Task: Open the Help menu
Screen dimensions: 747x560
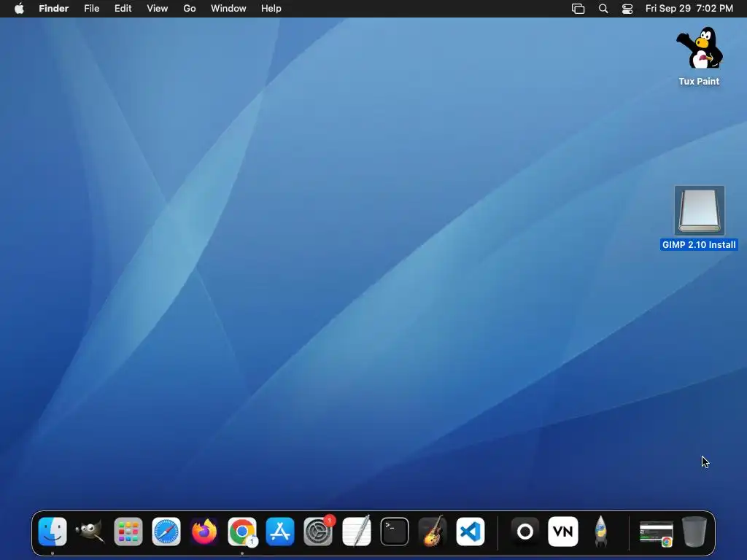Action: pyautogui.click(x=271, y=9)
